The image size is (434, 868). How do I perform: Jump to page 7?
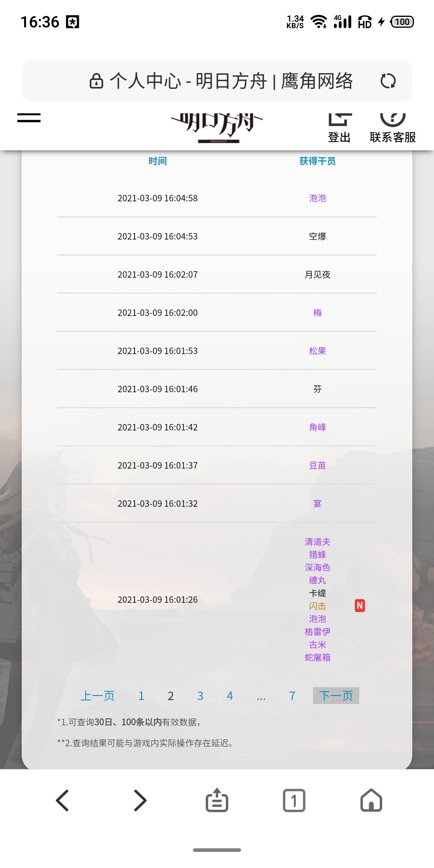point(292,696)
